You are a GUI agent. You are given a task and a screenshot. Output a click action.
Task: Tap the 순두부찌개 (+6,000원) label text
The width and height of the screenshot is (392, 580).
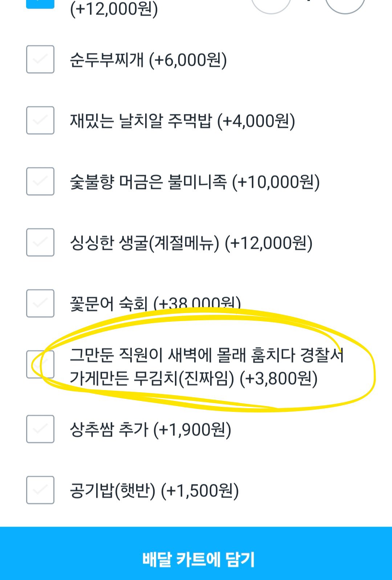coord(148,60)
